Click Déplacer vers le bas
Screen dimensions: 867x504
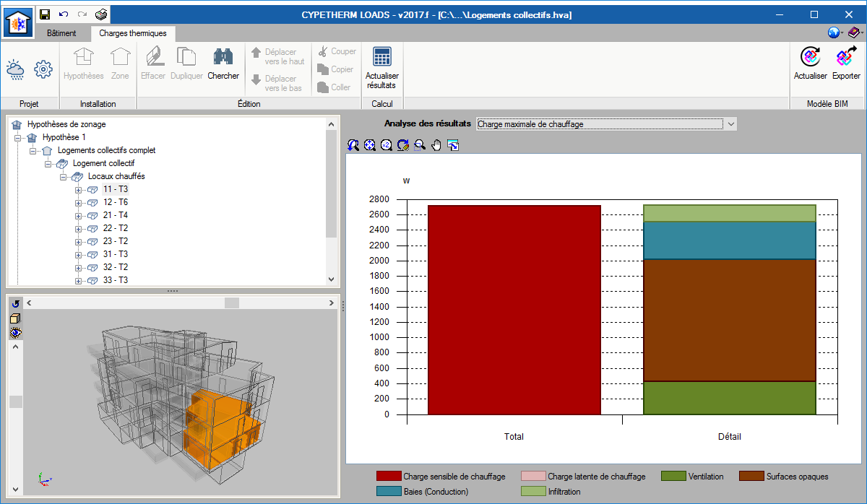277,83
